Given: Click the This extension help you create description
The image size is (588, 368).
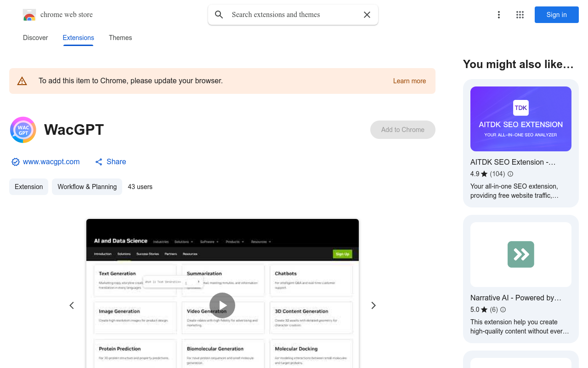Looking at the screenshot, I should (x=520, y=327).
